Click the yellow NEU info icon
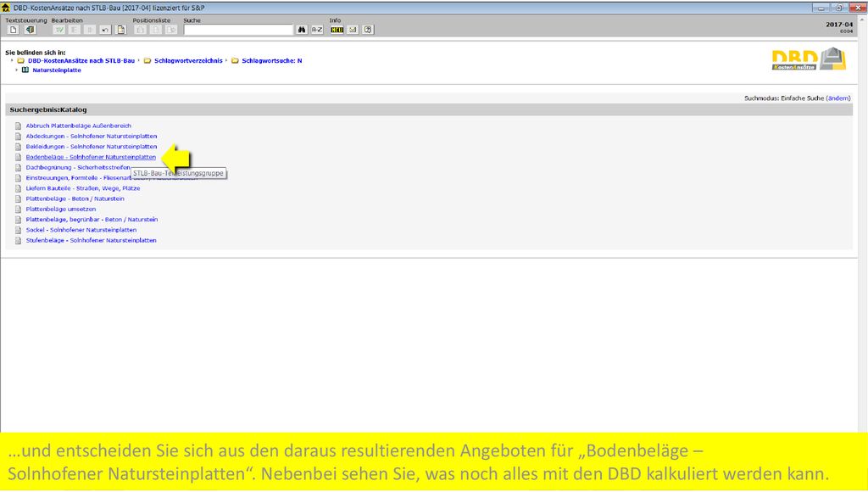 337,30
